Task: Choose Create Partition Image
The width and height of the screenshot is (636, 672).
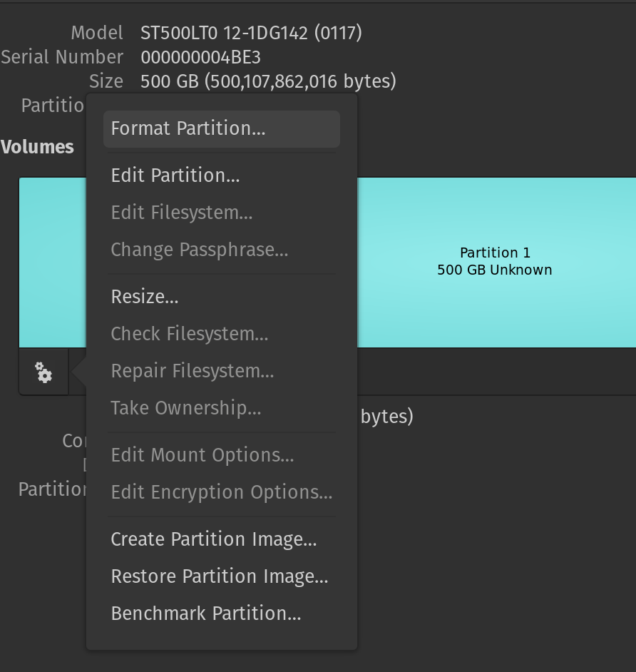Action: [x=214, y=539]
